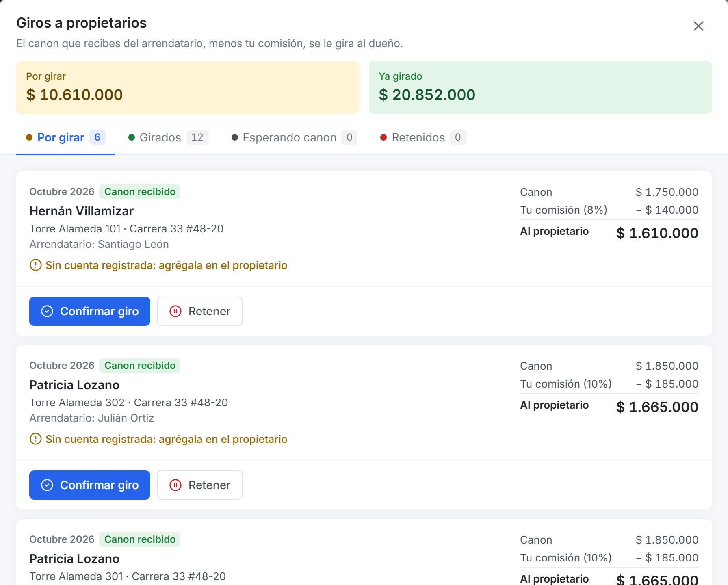Image resolution: width=728 pixels, height=585 pixels.
Task: Click the address Torre Alameda 301 · Carrera 33 #48-20
Action: click(x=128, y=576)
